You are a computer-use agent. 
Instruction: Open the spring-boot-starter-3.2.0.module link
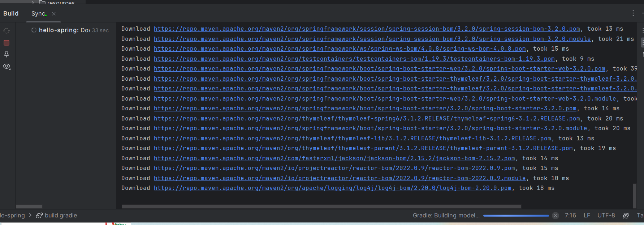pos(370,128)
